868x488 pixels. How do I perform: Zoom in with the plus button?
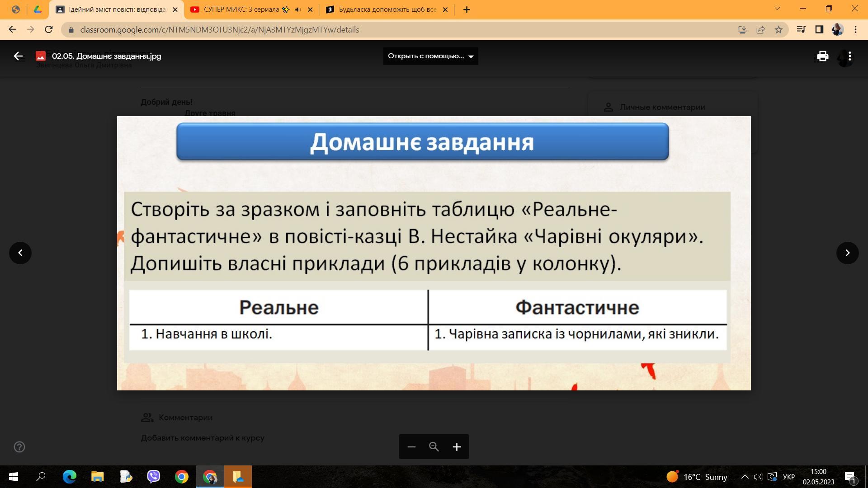457,447
